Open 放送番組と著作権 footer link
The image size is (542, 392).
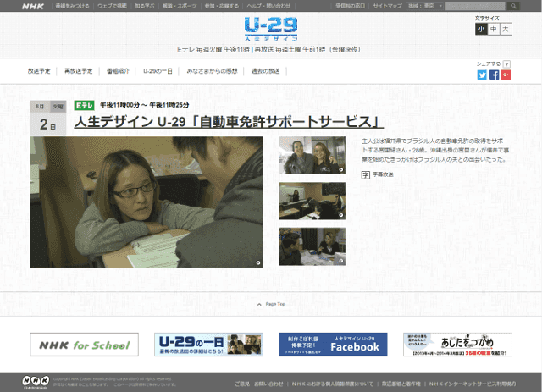[x=401, y=384]
